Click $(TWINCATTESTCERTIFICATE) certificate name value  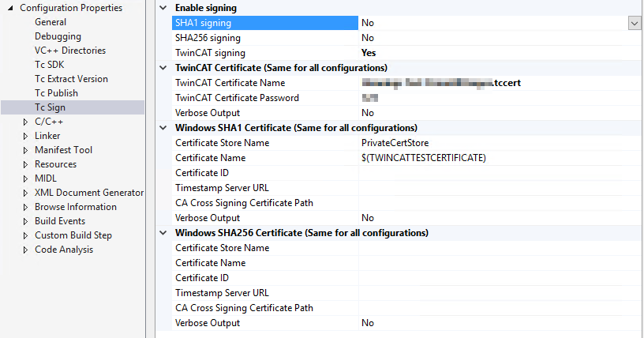(424, 158)
